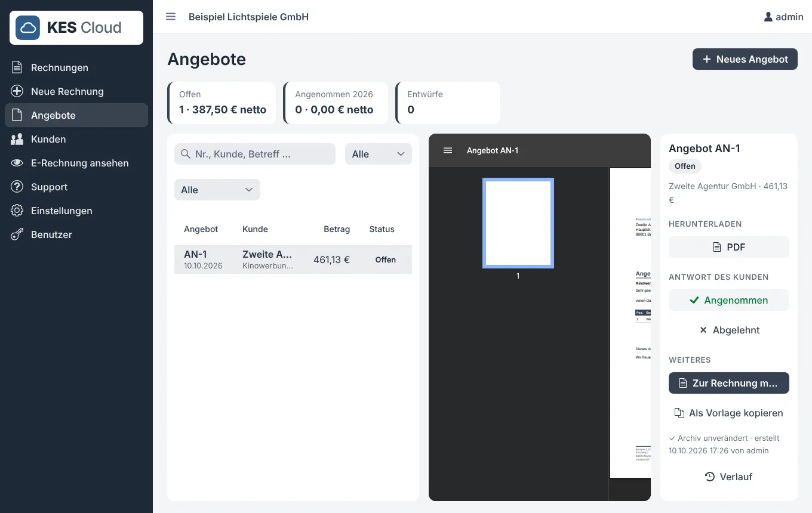Click the Offen summary card

(222, 103)
